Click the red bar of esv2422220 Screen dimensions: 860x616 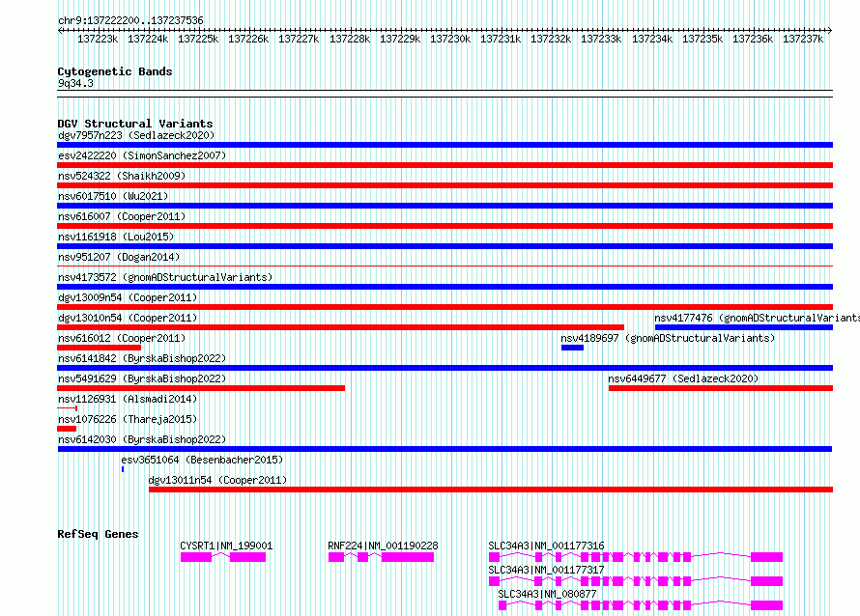444,165
